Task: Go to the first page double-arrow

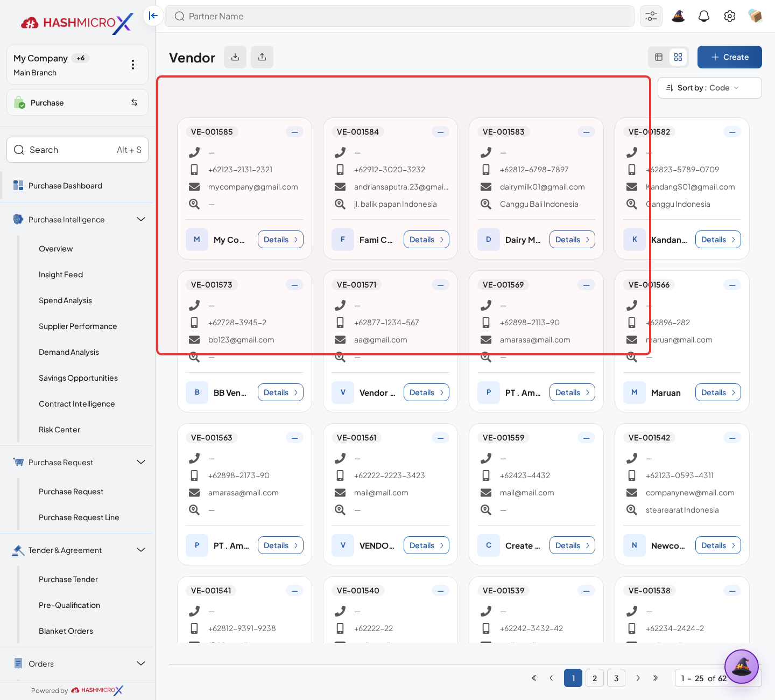Action: tap(534, 678)
